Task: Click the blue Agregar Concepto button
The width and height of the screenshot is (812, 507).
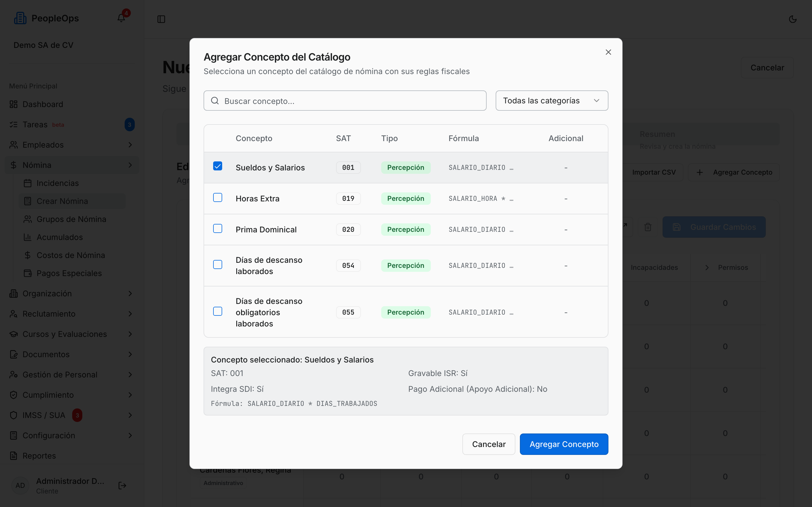Action: (x=564, y=444)
